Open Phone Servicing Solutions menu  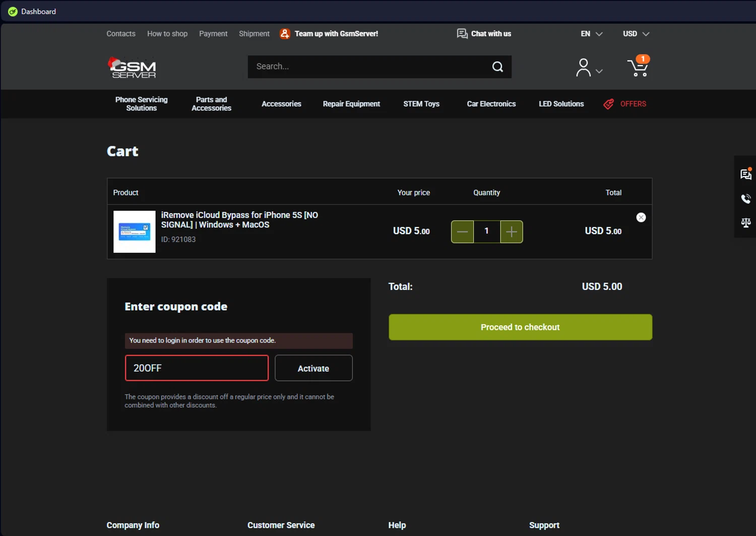click(142, 104)
